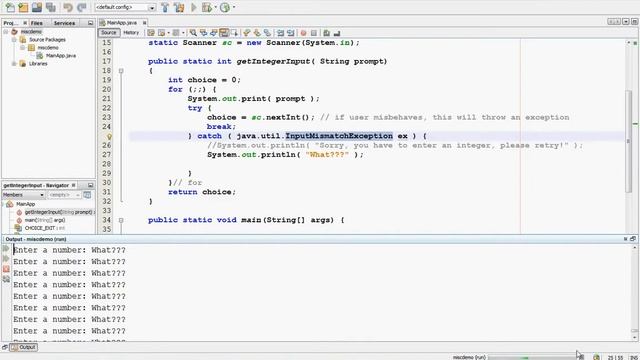The width and height of the screenshot is (640, 360).
Task: Click the Open Project toolbar icon
Action: coord(37,7)
